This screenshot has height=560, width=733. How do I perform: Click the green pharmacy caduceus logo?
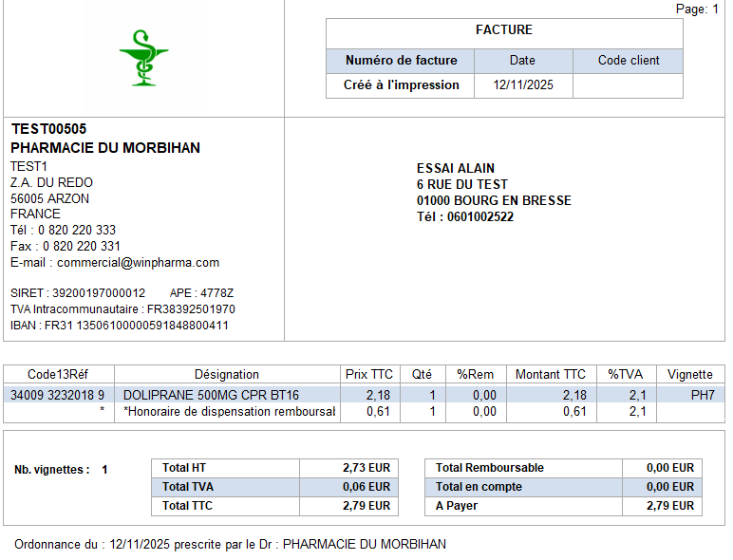click(x=143, y=58)
